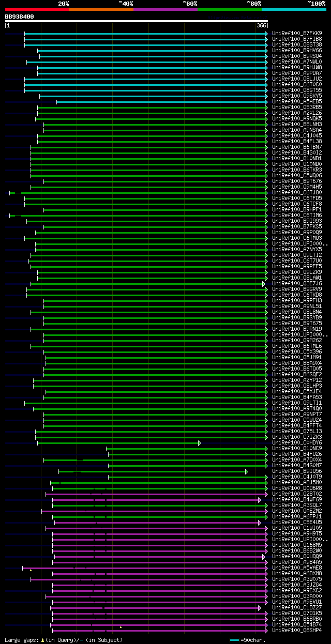Click the UniRef100_Q10ND1 label

pos(297,158)
